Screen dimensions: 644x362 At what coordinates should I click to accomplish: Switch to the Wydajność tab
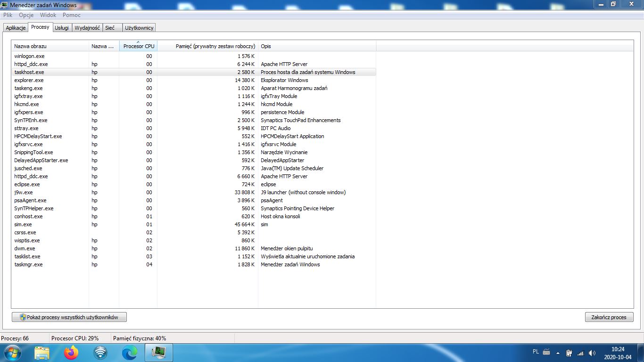pyautogui.click(x=87, y=28)
